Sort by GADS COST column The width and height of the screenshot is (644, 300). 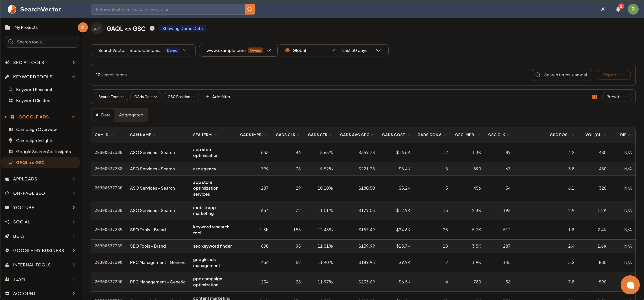pos(396,135)
